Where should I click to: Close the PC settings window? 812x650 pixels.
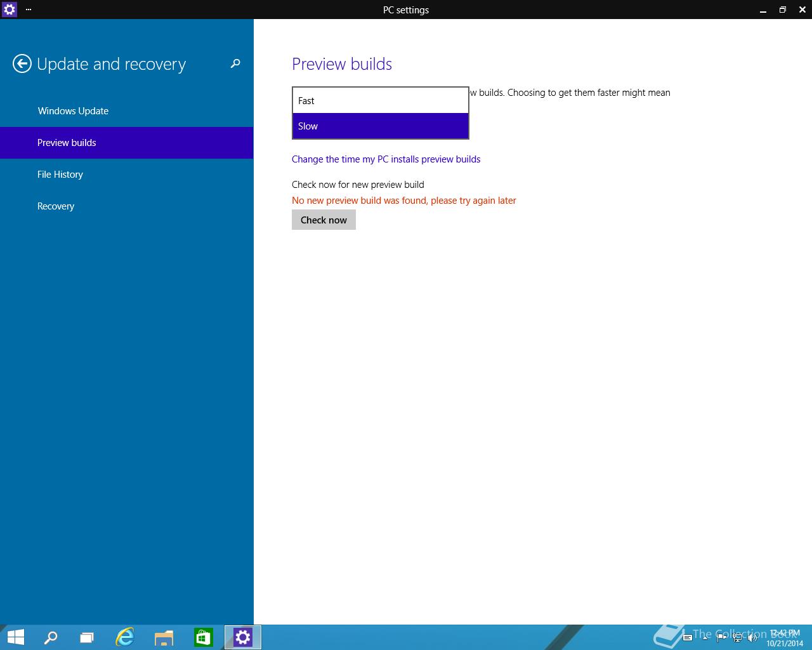tap(802, 10)
